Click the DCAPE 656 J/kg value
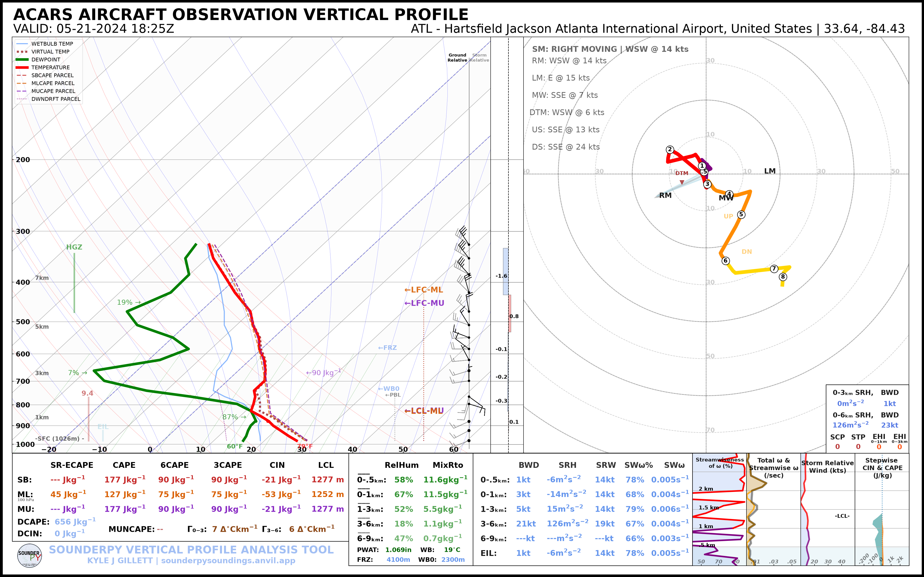924x577 pixels. 75,521
